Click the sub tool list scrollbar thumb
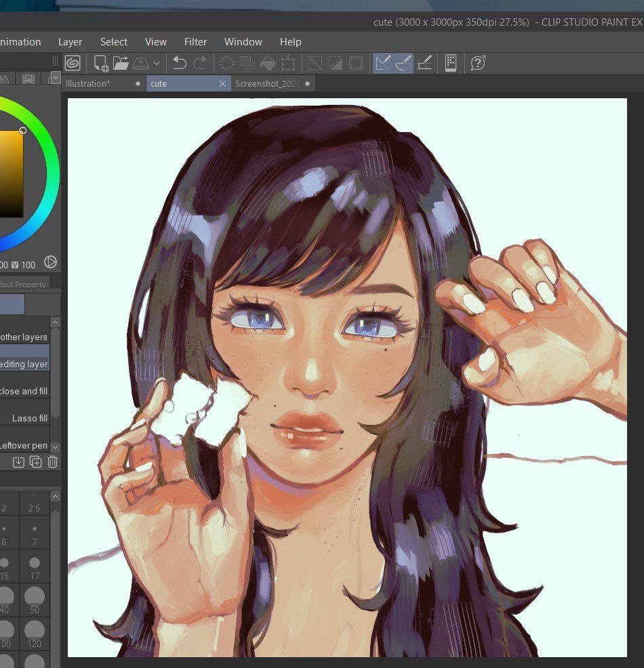The height and width of the screenshot is (668, 644). click(55, 372)
